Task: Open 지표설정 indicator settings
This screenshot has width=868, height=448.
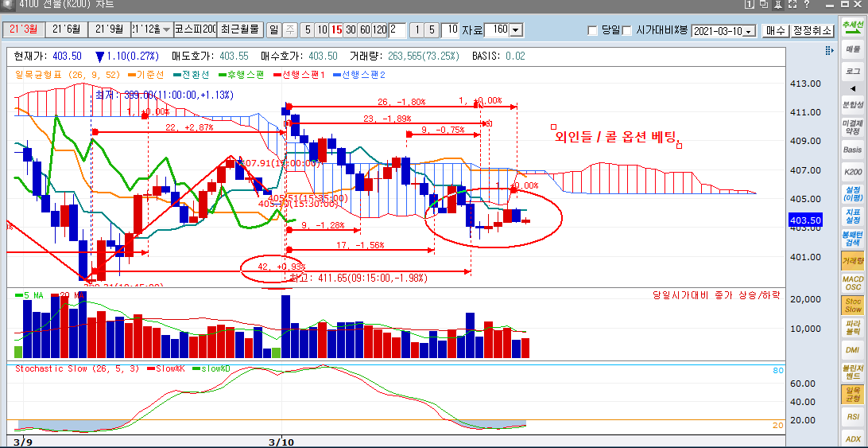Action: [852, 216]
